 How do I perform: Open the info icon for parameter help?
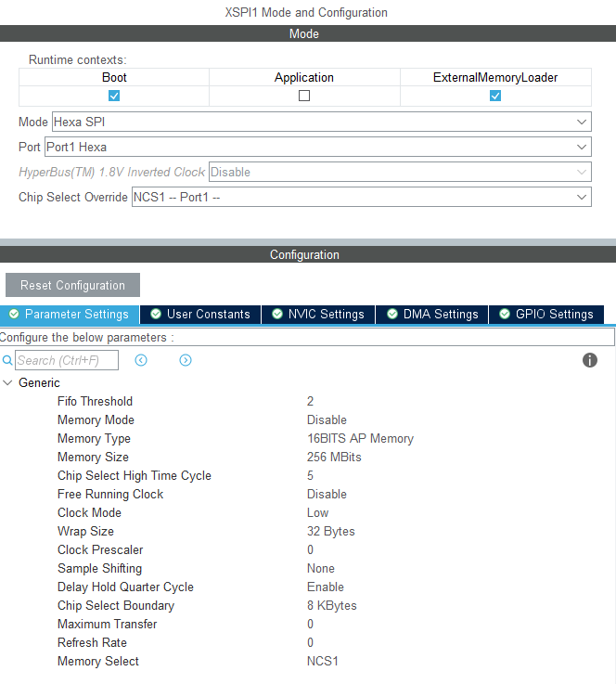click(x=590, y=360)
